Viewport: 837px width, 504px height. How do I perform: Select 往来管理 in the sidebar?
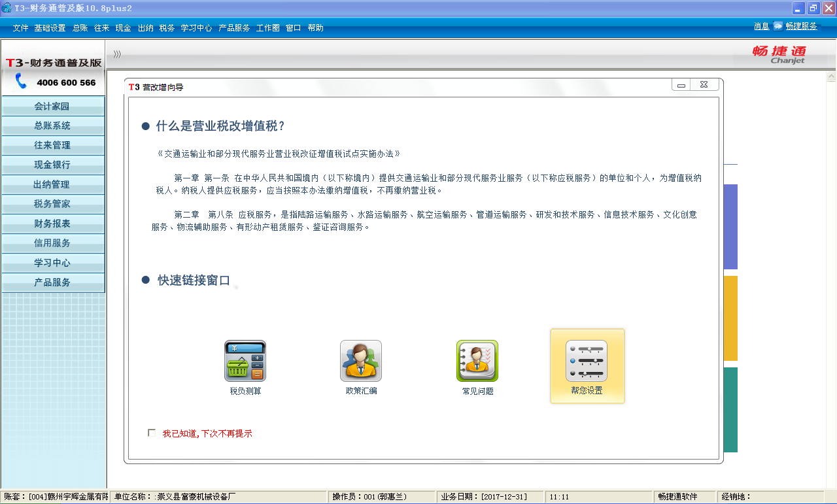click(x=52, y=145)
